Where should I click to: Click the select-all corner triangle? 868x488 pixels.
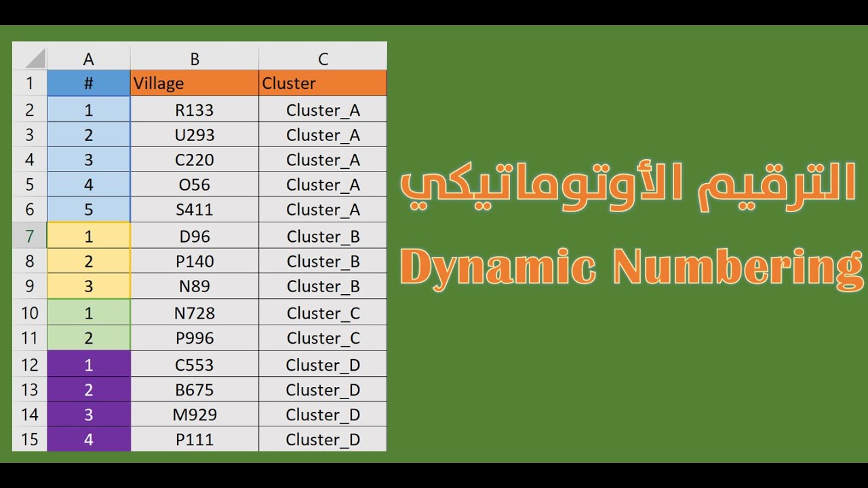click(x=35, y=59)
